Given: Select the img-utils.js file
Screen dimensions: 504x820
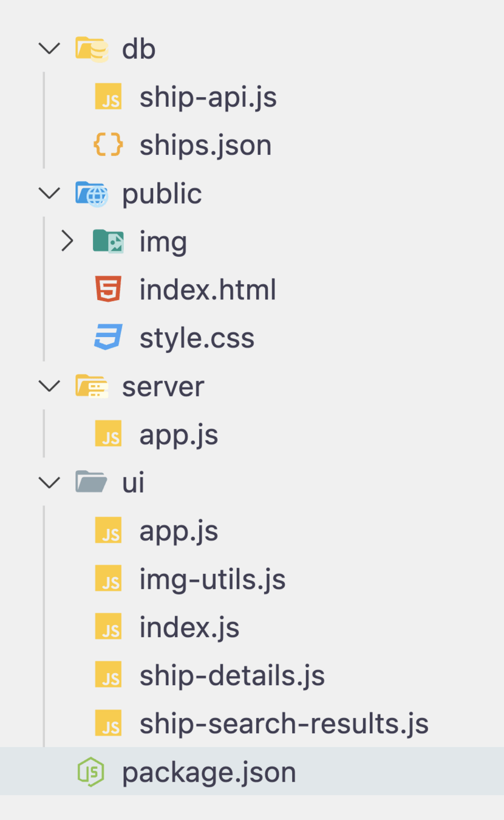Looking at the screenshot, I should tap(212, 579).
